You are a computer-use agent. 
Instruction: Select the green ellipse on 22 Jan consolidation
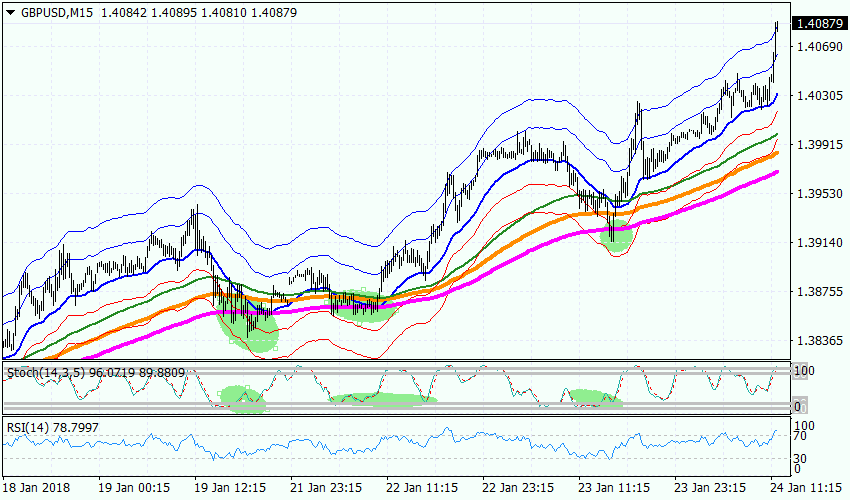coord(362,306)
